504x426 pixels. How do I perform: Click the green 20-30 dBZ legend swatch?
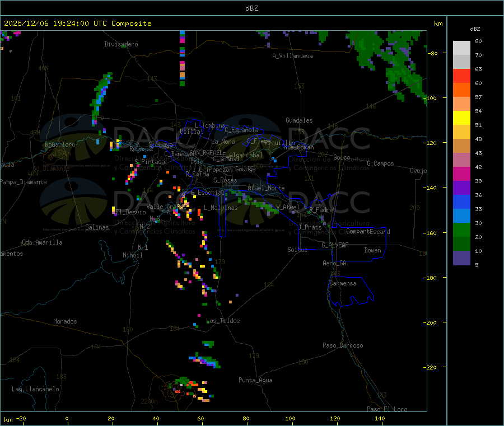coord(461,230)
